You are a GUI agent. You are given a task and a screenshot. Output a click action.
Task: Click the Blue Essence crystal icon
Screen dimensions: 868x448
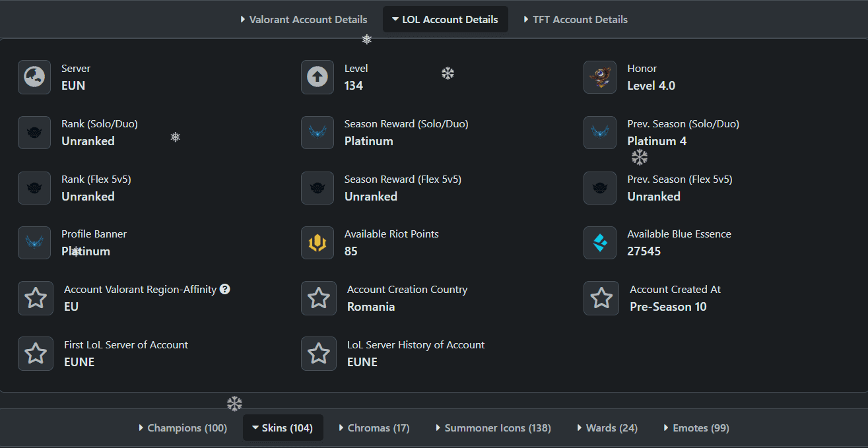point(600,243)
